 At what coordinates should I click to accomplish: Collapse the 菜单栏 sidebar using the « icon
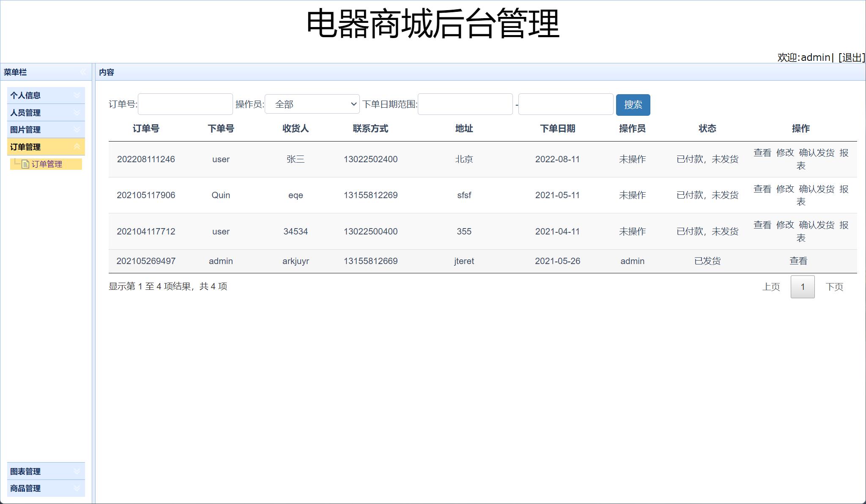pyautogui.click(x=84, y=72)
